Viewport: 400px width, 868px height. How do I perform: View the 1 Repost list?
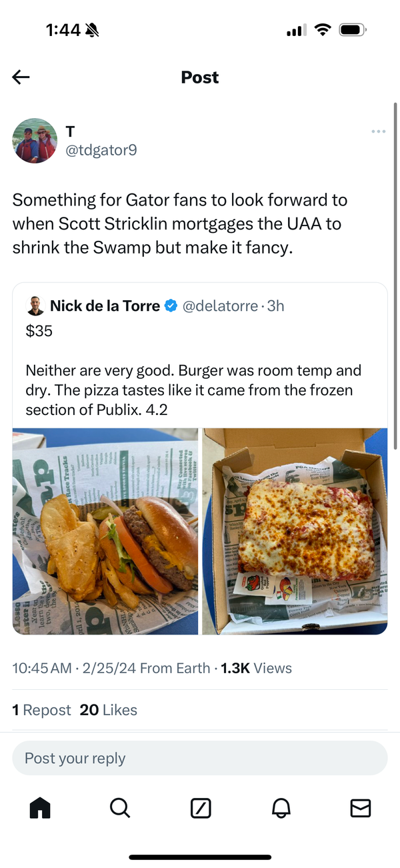41,710
